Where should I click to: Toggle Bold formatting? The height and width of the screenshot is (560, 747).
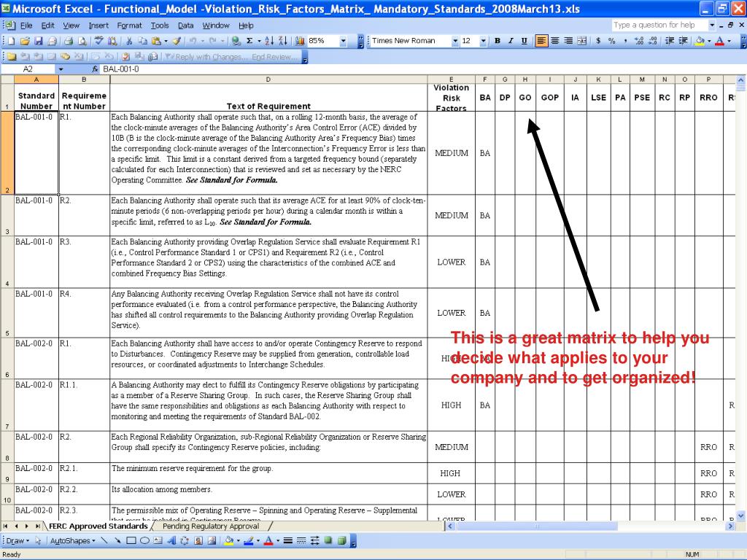tap(498, 41)
